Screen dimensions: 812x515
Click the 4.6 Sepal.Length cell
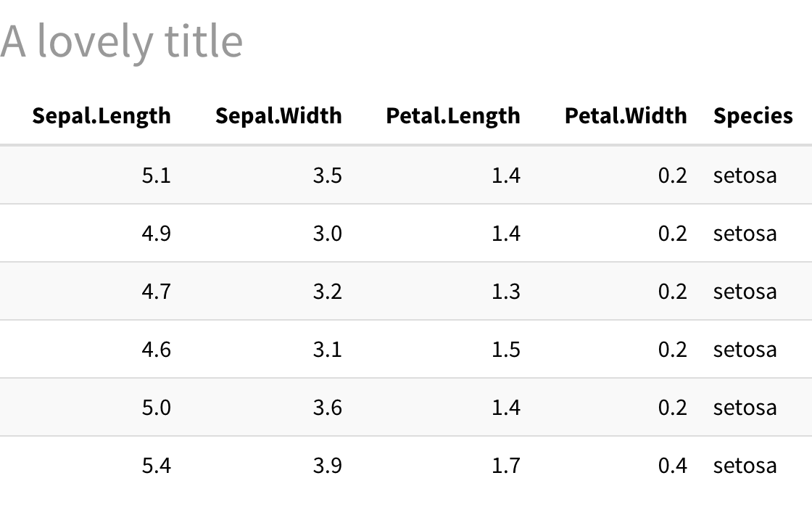(156, 350)
